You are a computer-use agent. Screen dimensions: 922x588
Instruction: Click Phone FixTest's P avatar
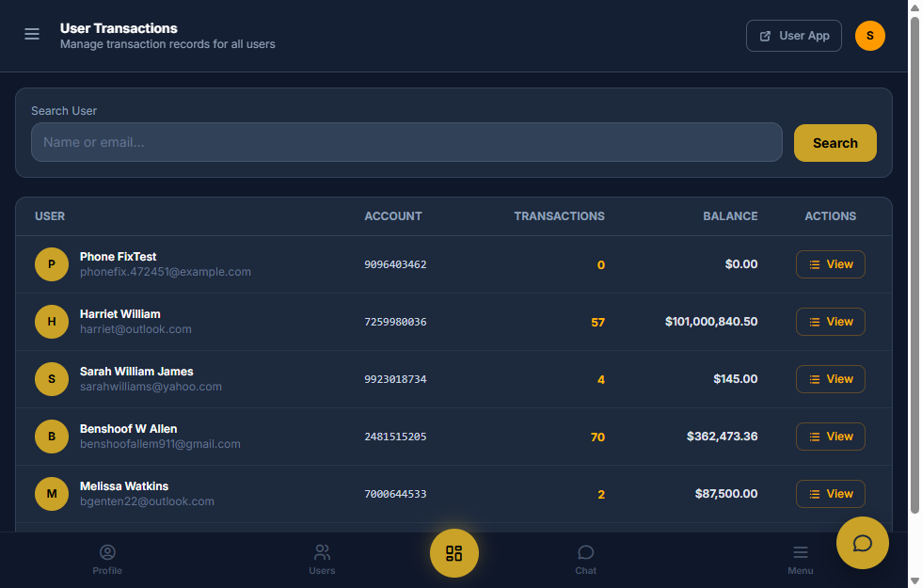pos(52,264)
